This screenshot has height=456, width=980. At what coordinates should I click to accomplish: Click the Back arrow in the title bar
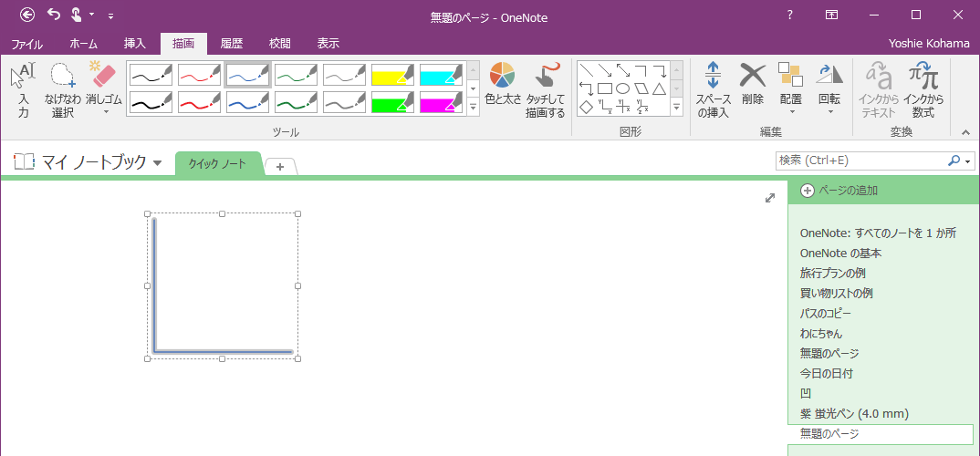27,15
